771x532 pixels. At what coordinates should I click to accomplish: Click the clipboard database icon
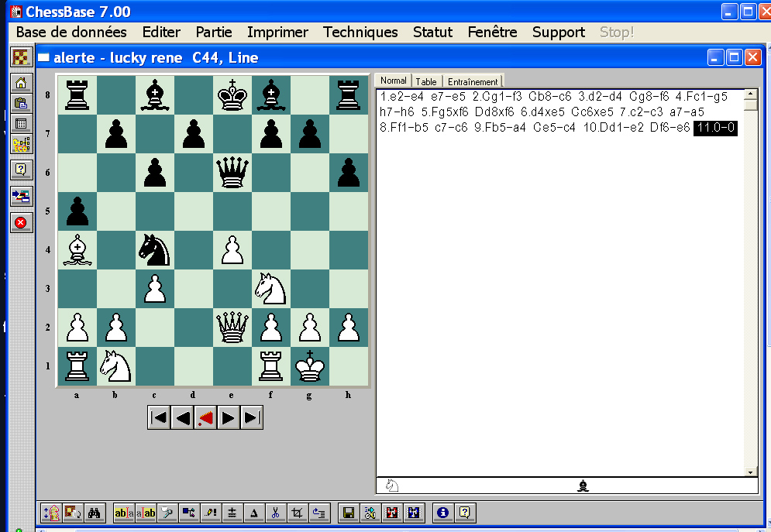coord(21,103)
